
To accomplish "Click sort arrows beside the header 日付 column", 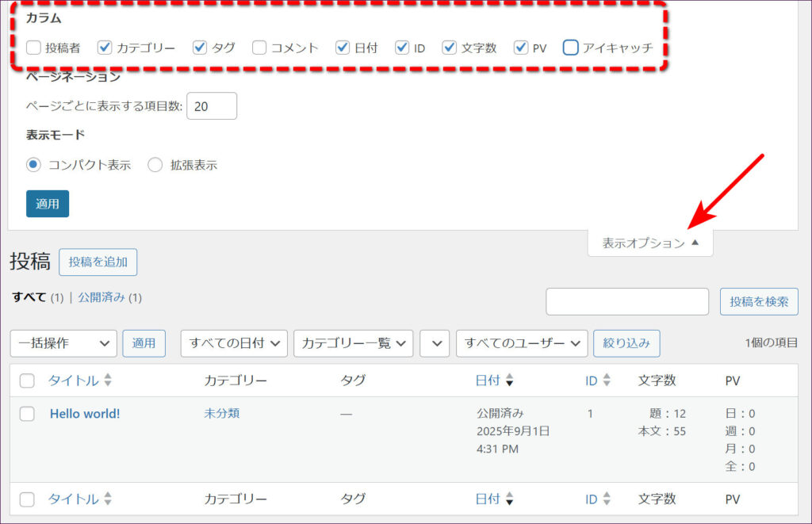I will pos(509,381).
